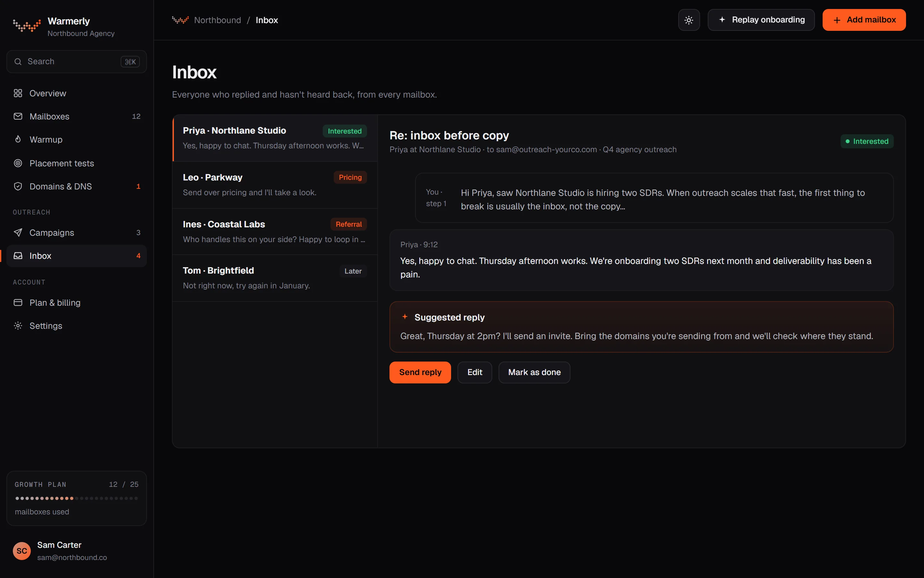This screenshot has width=924, height=578.
Task: Click the Overview grid icon
Action: [x=18, y=93]
